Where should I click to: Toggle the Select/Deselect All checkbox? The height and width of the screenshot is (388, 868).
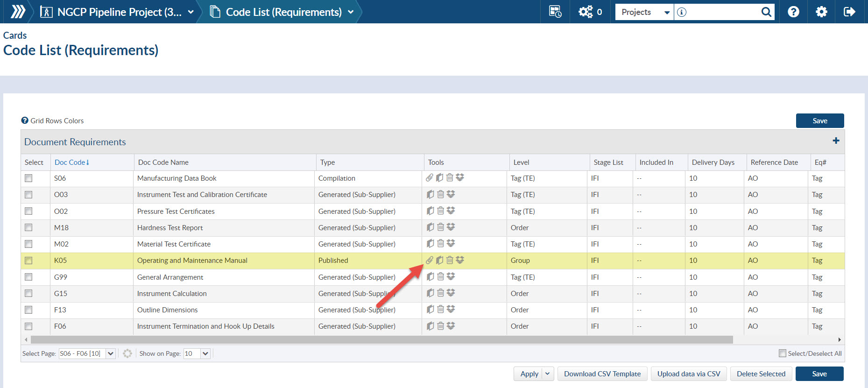(x=783, y=353)
